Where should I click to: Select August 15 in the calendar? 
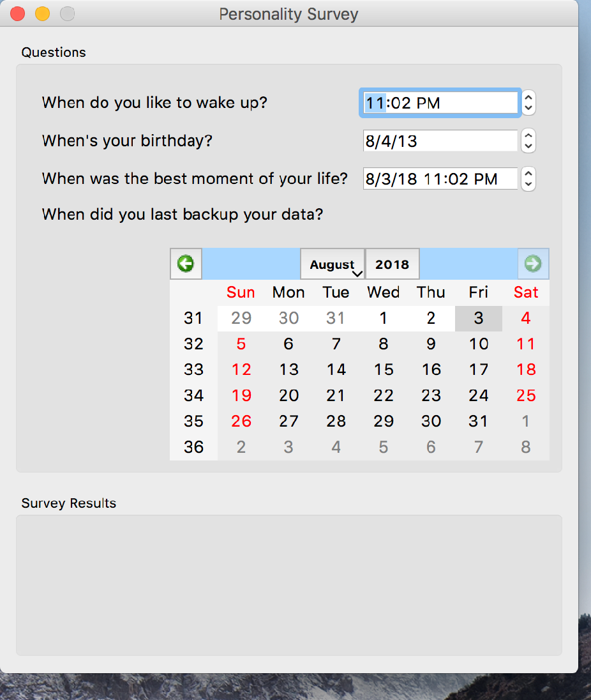tap(384, 370)
